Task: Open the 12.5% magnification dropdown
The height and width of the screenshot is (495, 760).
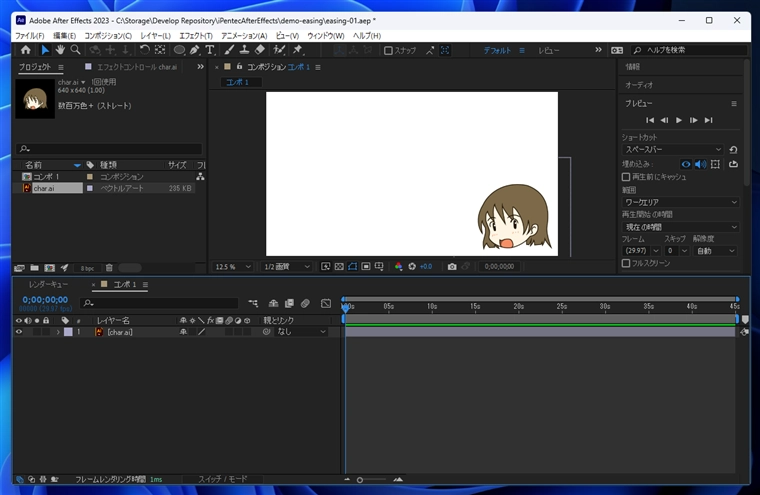Action: click(x=233, y=267)
